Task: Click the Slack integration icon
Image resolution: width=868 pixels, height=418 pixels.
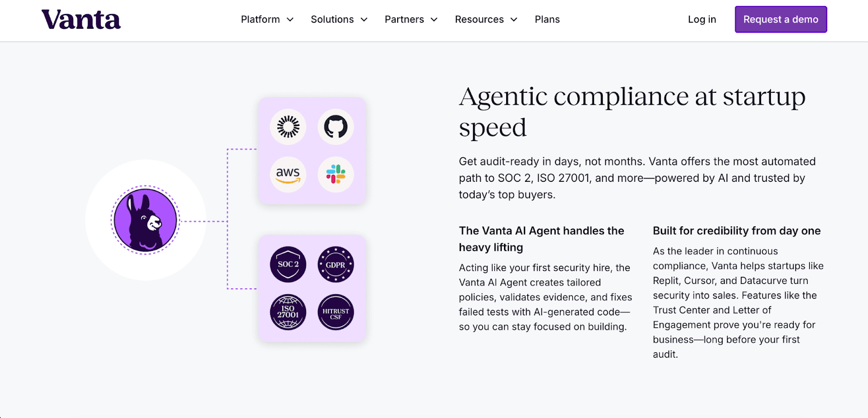Action: point(336,175)
